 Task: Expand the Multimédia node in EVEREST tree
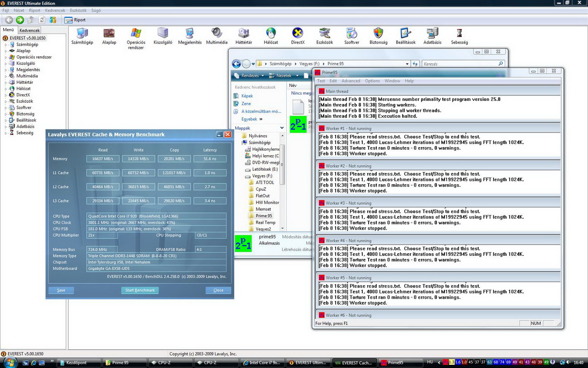point(6,76)
